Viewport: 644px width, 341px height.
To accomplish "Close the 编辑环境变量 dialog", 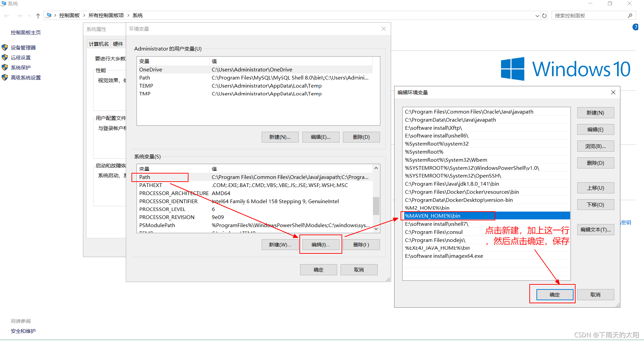I will tap(613, 92).
